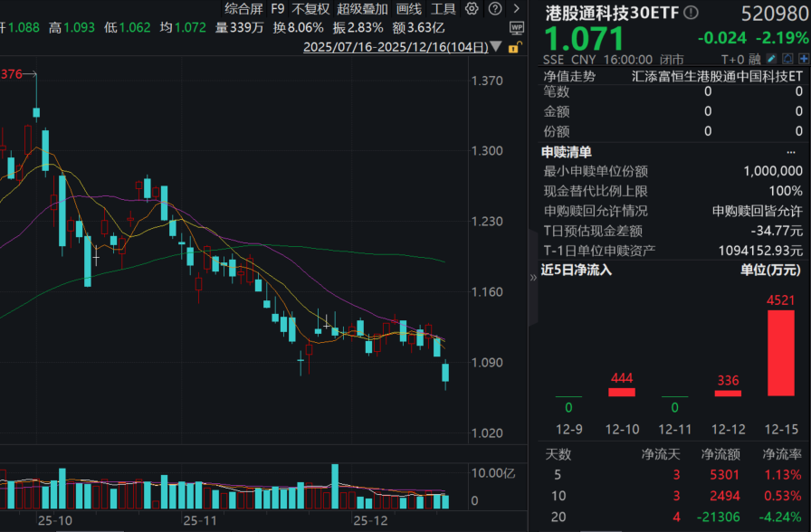Image resolution: width=811 pixels, height=532 pixels.
Task: Open the bell alert icon for price alarms
Action: (x=787, y=58)
